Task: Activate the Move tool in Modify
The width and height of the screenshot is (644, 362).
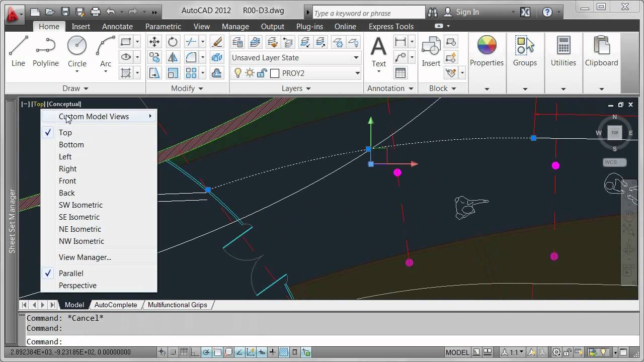Action: pos(154,42)
